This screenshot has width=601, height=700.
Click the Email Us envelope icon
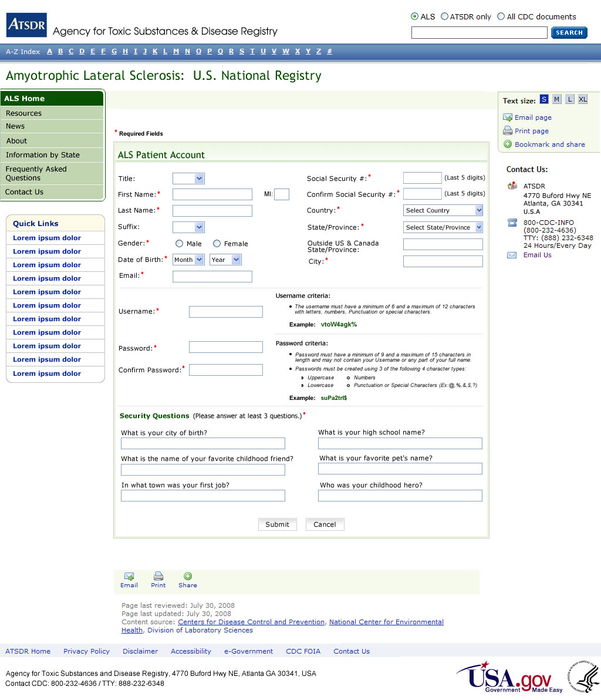(x=512, y=255)
